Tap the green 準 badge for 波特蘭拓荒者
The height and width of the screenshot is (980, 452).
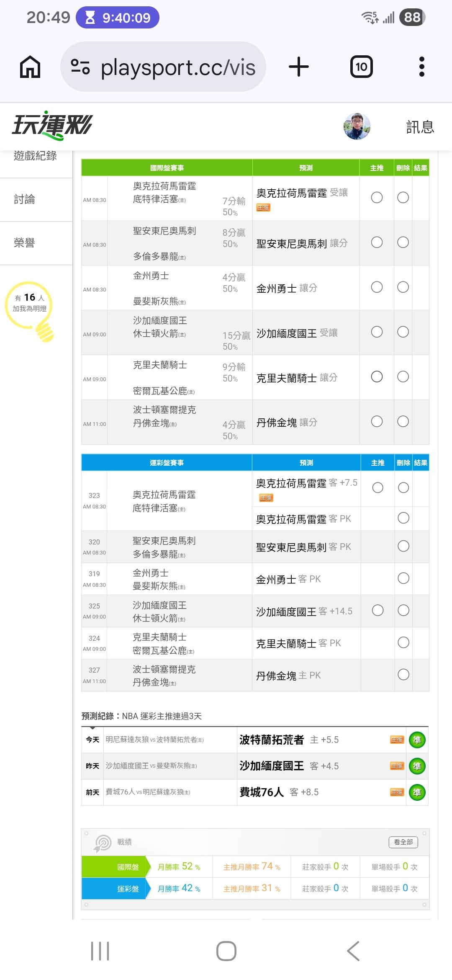[x=417, y=740]
